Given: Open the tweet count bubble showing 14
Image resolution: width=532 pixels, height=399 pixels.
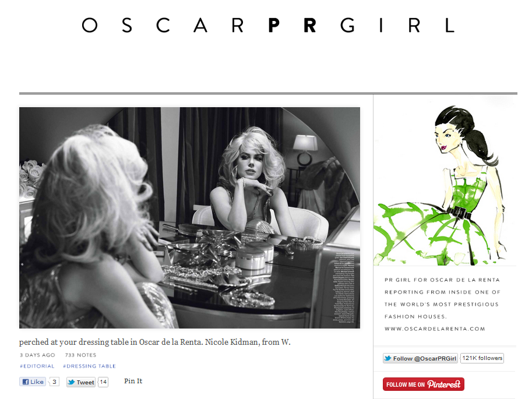Looking at the screenshot, I should (x=103, y=382).
